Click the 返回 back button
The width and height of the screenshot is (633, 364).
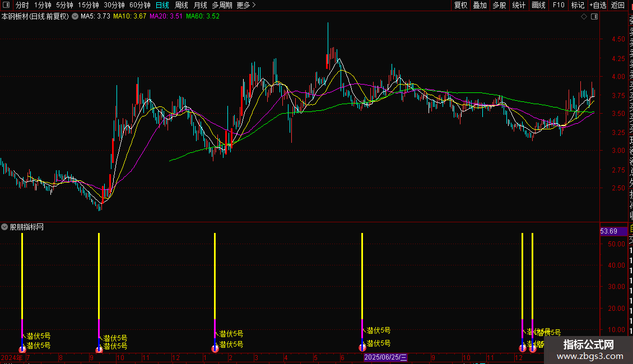[618, 5]
